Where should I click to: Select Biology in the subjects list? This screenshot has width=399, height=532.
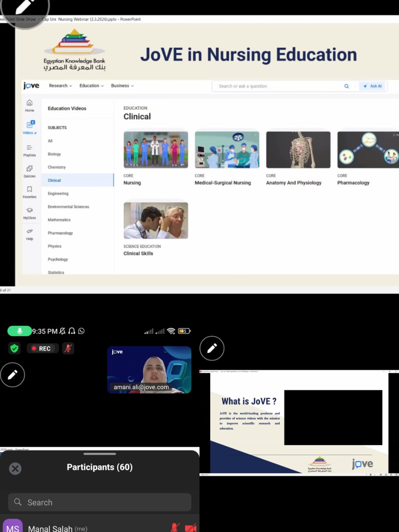click(x=54, y=154)
